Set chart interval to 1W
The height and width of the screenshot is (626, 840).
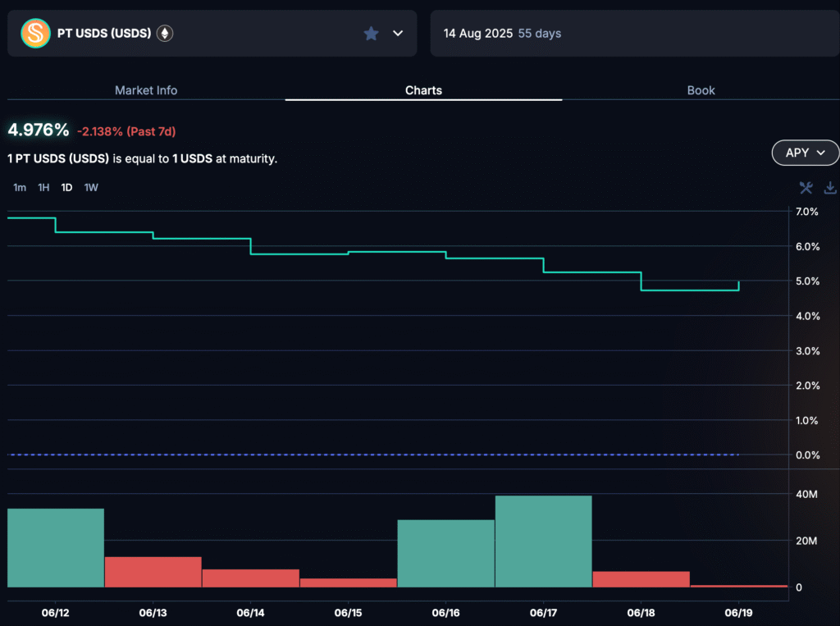pos(91,188)
